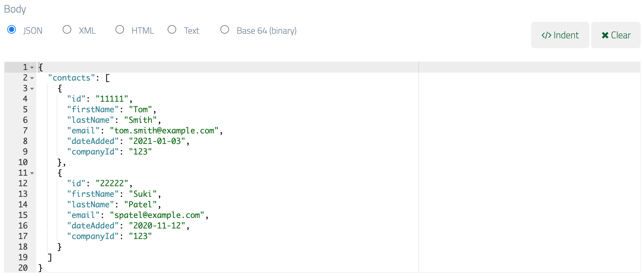
Task: Fold the second contact object at line 11
Action: click(x=32, y=173)
